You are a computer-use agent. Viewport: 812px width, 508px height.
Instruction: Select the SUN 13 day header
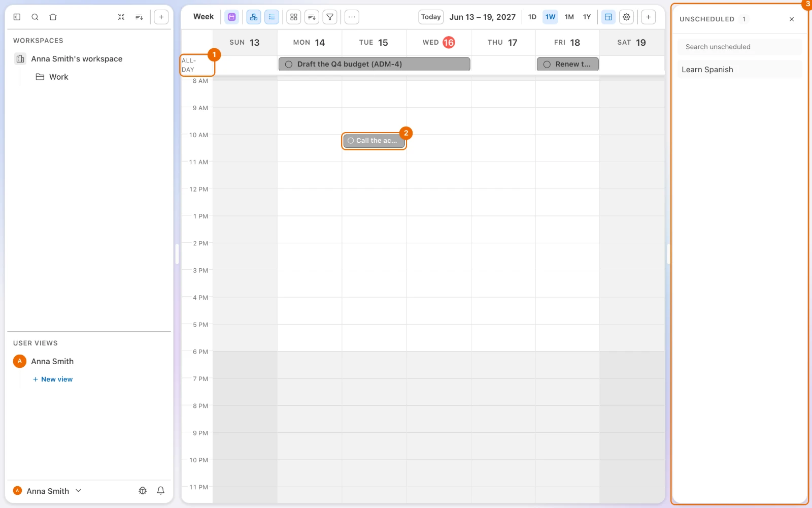pyautogui.click(x=245, y=43)
